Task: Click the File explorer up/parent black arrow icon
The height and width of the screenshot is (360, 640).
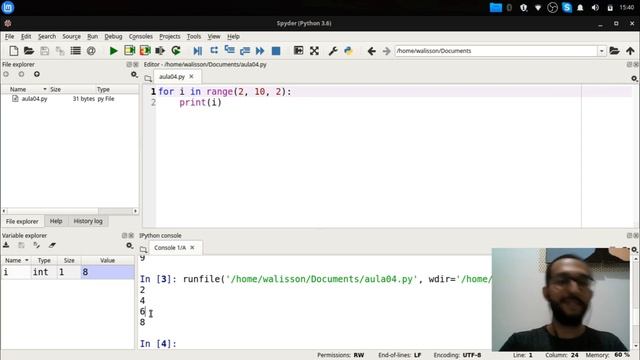Action: (x=37, y=74)
